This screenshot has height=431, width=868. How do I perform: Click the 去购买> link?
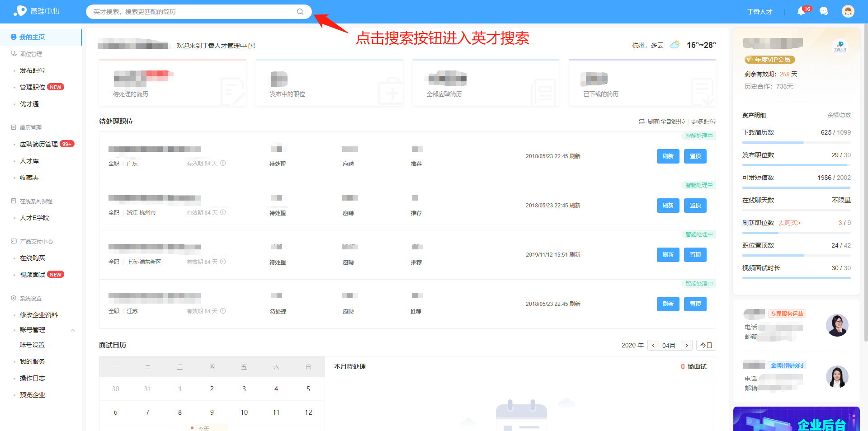point(789,223)
